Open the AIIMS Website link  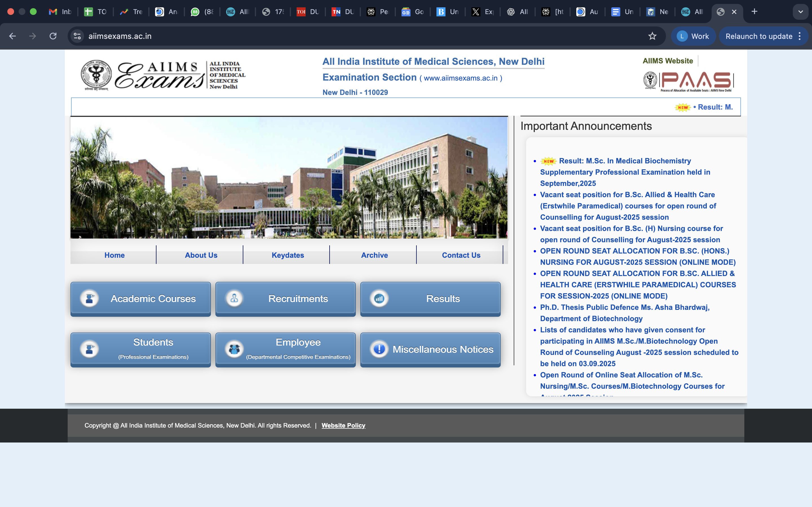click(x=667, y=61)
